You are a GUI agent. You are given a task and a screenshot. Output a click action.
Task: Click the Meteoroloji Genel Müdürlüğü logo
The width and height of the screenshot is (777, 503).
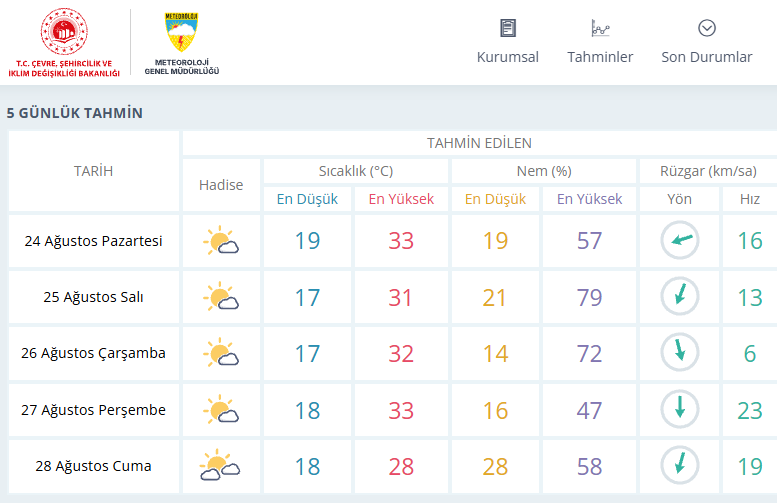pyautogui.click(x=181, y=44)
